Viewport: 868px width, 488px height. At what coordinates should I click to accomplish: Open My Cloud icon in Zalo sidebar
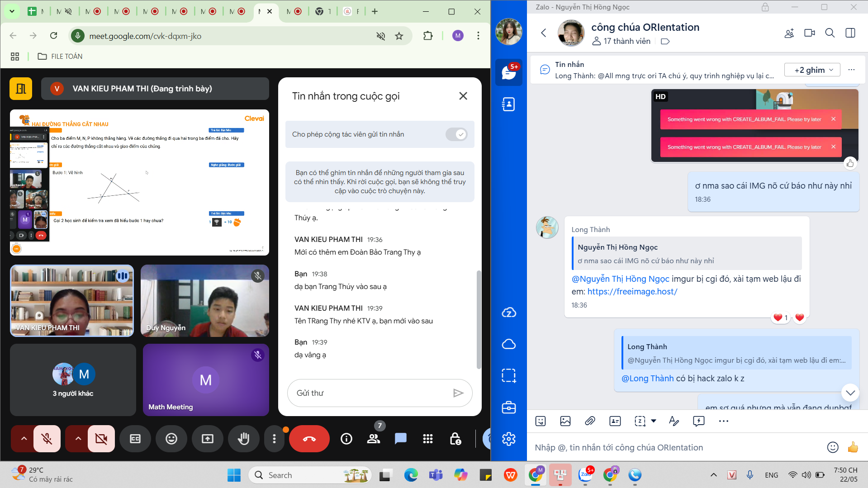(x=509, y=344)
